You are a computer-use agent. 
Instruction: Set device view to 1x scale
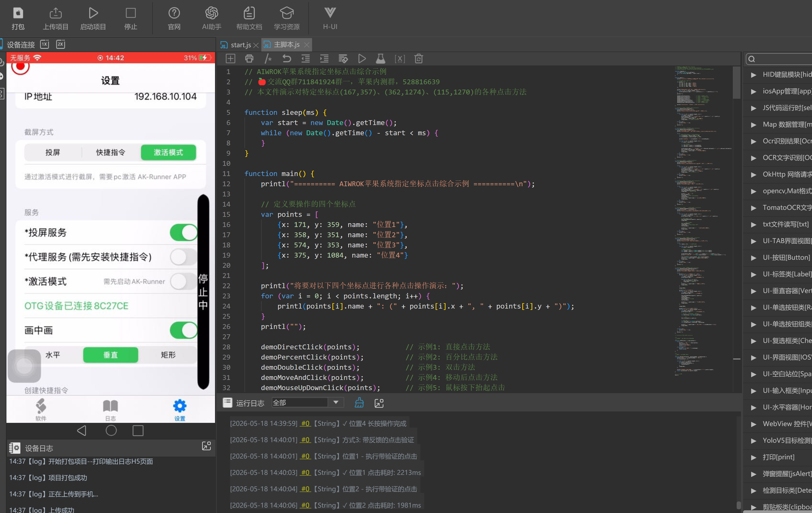45,44
